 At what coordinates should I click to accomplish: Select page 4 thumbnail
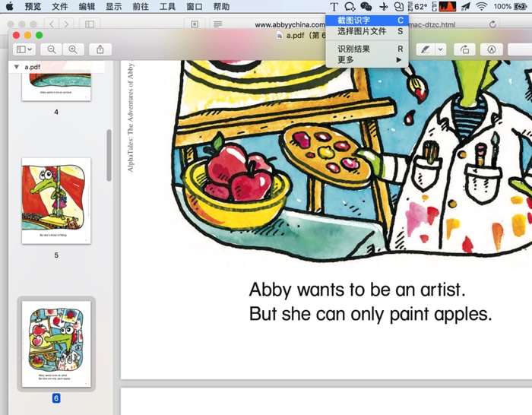(56, 87)
